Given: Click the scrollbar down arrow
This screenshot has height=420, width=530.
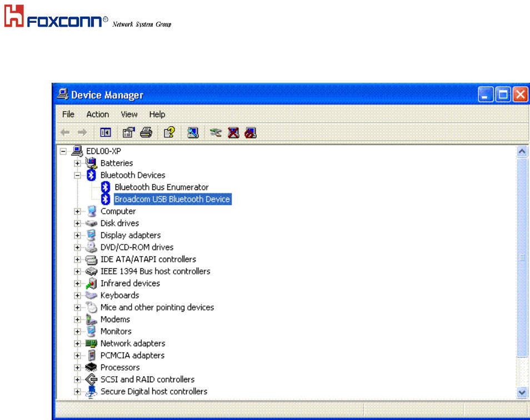Looking at the screenshot, I should click(522, 393).
